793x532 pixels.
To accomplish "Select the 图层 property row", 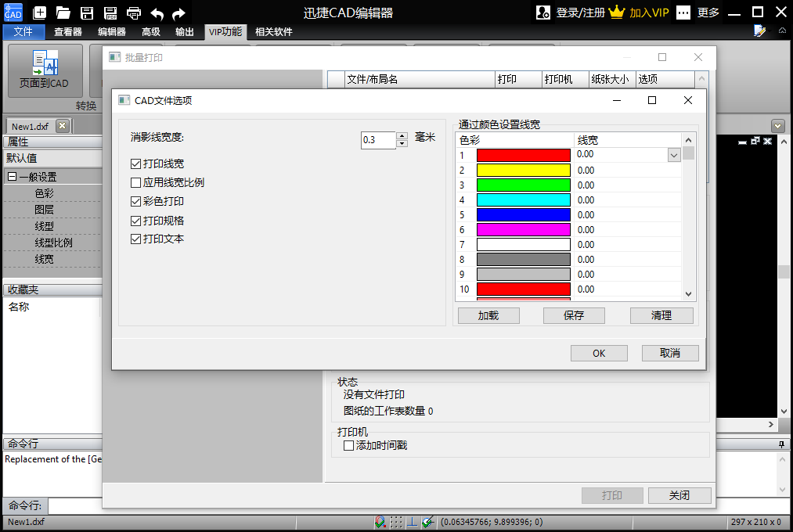I will [x=52, y=210].
